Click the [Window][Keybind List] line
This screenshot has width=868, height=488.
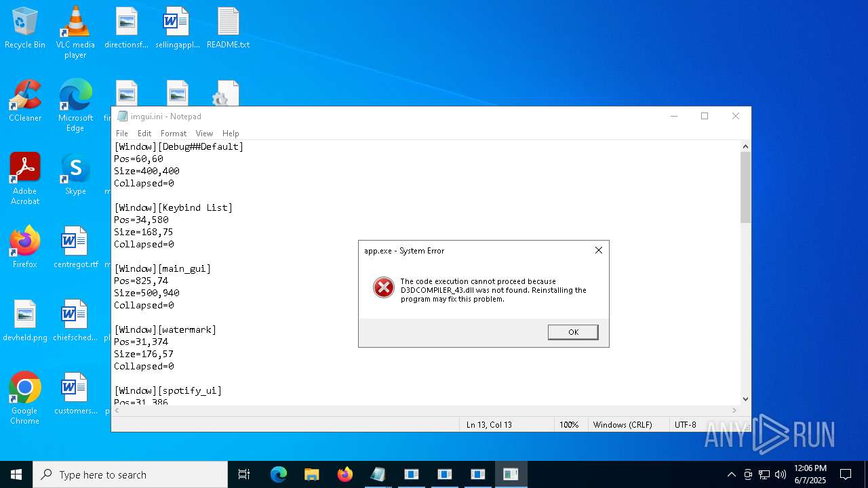(x=174, y=207)
